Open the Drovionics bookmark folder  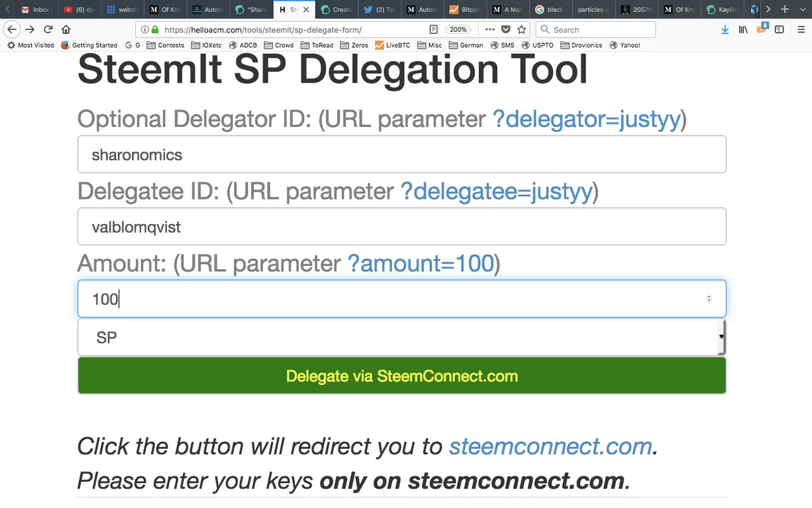pos(582,45)
